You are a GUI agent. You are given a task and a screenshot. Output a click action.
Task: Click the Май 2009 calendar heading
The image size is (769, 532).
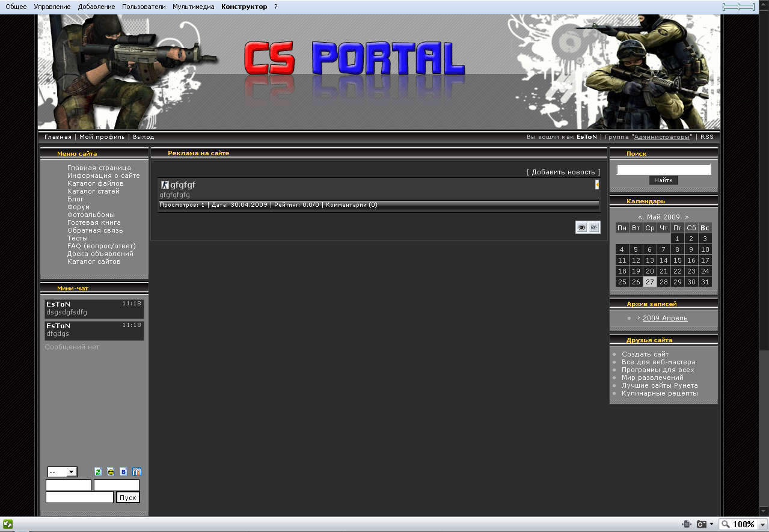pyautogui.click(x=663, y=217)
